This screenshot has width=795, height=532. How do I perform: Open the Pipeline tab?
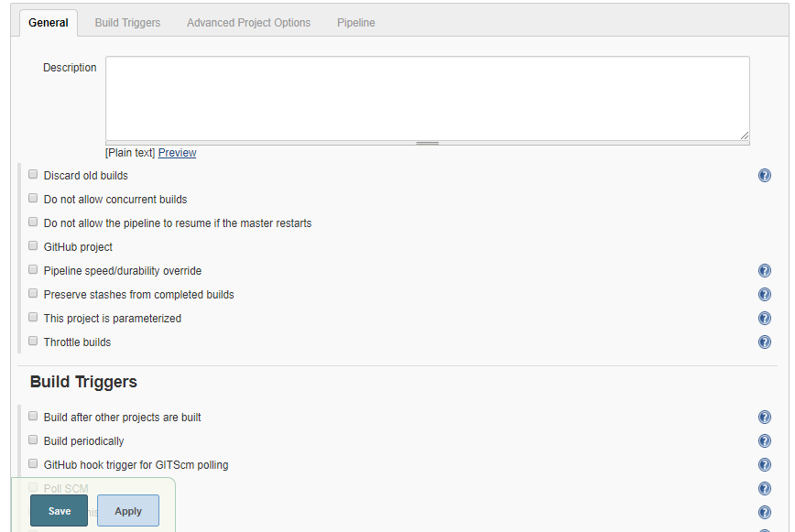click(355, 22)
